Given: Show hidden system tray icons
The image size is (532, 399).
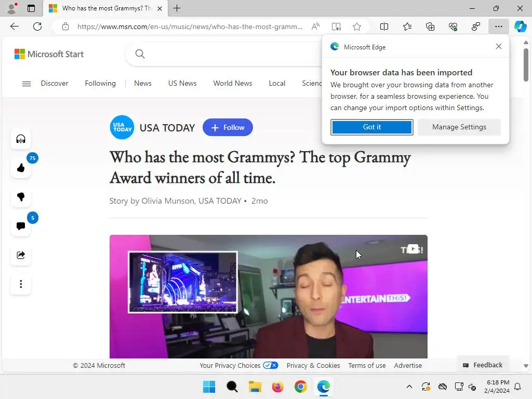Looking at the screenshot, I should [x=409, y=387].
